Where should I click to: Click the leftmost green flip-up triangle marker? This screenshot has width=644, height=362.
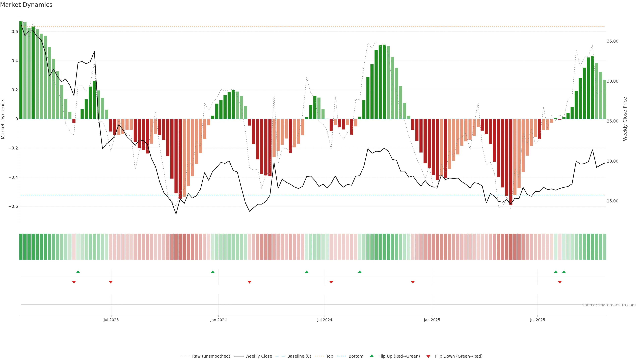[78, 272]
